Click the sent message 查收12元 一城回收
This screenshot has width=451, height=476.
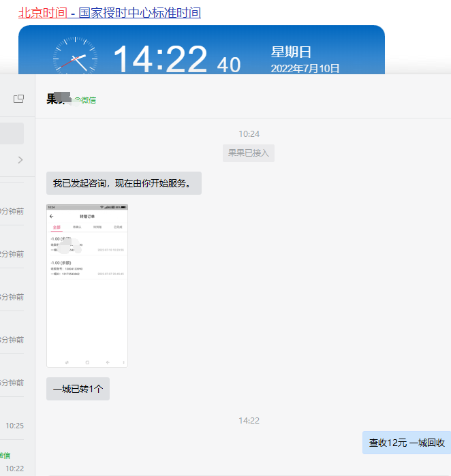click(406, 443)
